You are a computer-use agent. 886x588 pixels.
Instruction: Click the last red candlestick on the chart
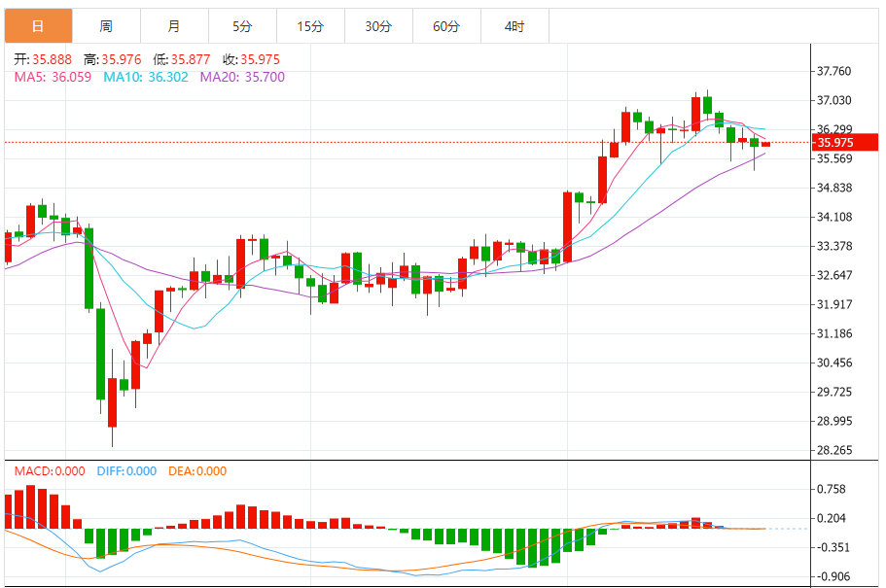pos(765,144)
